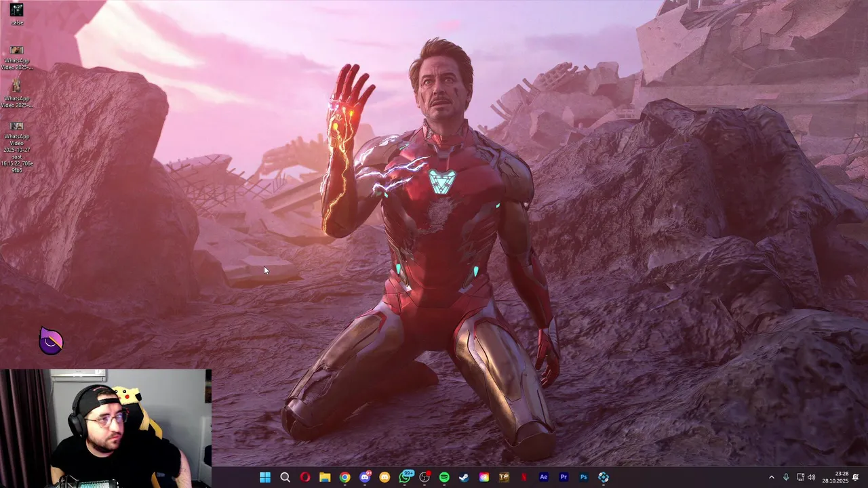Open the notifications bell in tray

point(856,477)
